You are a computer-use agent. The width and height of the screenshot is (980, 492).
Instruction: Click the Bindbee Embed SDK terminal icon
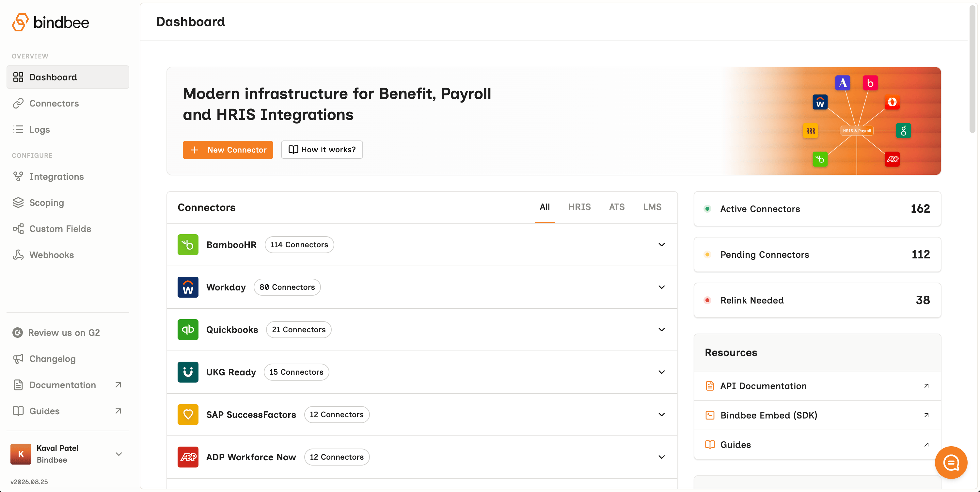(710, 415)
